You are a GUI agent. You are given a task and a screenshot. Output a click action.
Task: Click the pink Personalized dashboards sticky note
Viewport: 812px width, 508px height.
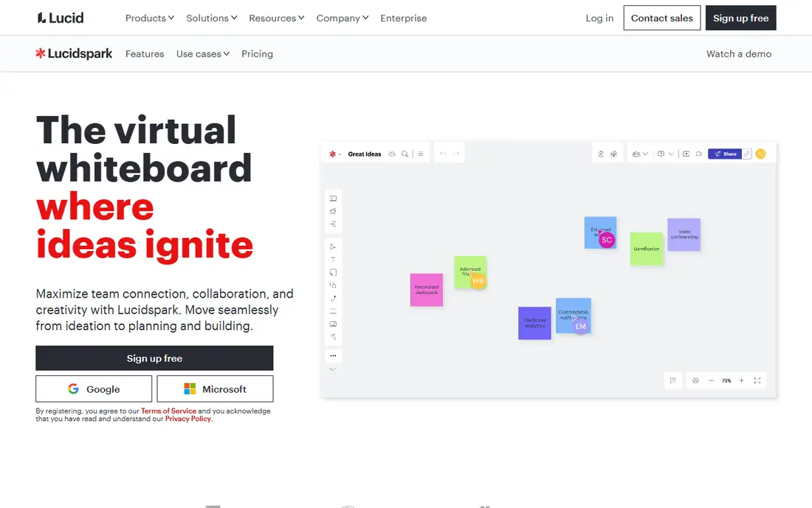point(426,290)
